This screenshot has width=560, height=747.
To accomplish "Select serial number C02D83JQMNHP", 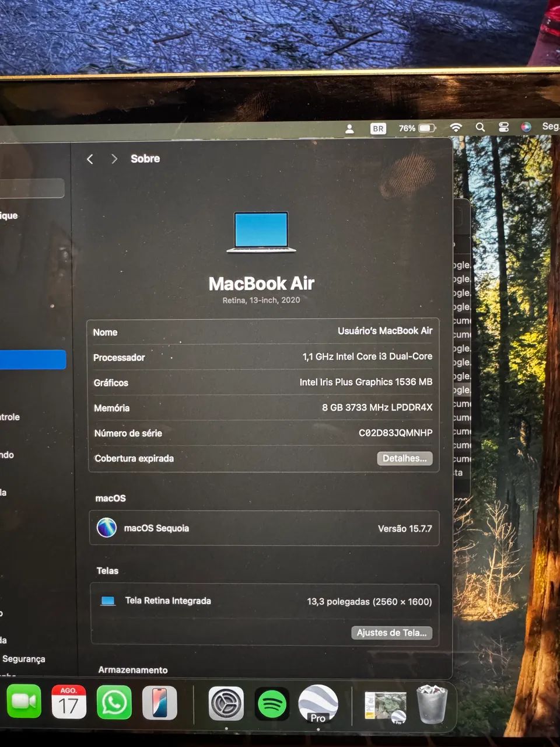I will 395,432.
